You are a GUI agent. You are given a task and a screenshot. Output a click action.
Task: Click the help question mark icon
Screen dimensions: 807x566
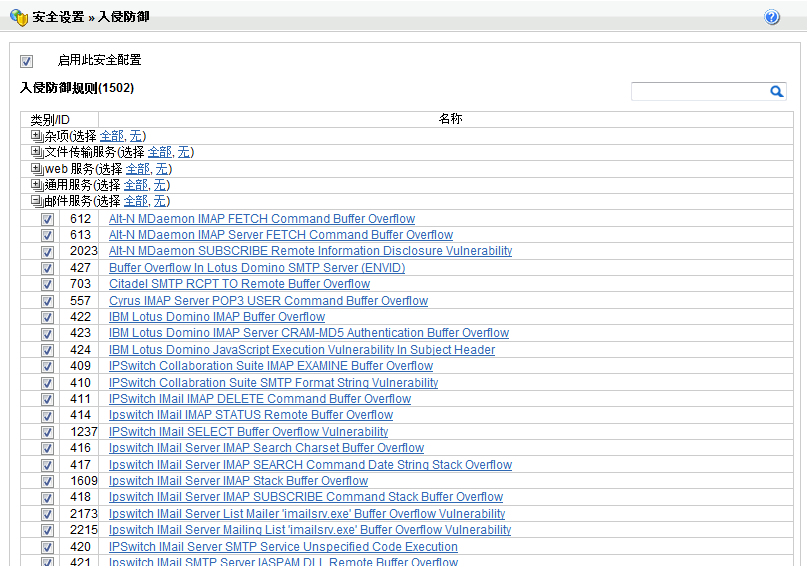coord(772,17)
